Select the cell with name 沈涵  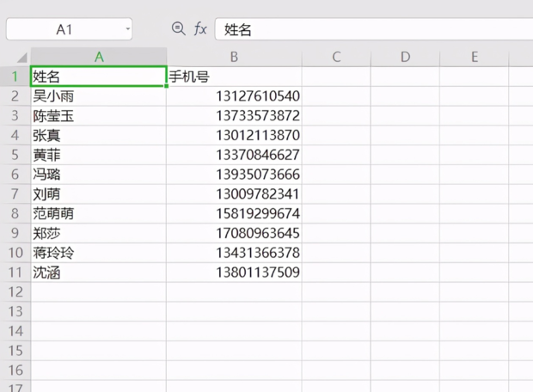(x=99, y=273)
